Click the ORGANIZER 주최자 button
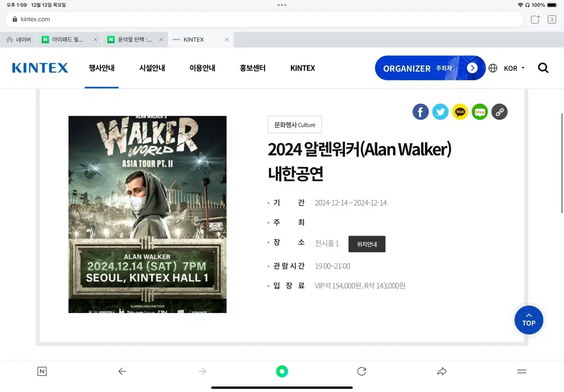564x392 pixels. (x=430, y=68)
